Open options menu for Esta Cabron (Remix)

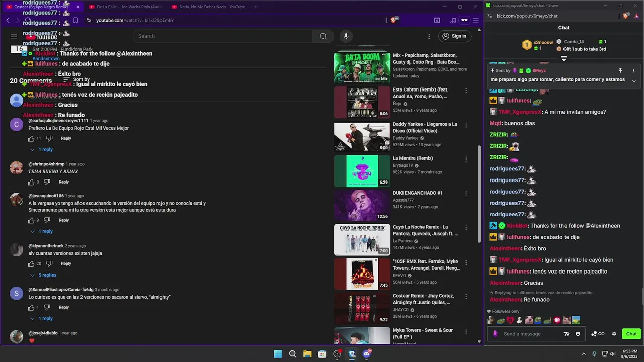click(466, 90)
